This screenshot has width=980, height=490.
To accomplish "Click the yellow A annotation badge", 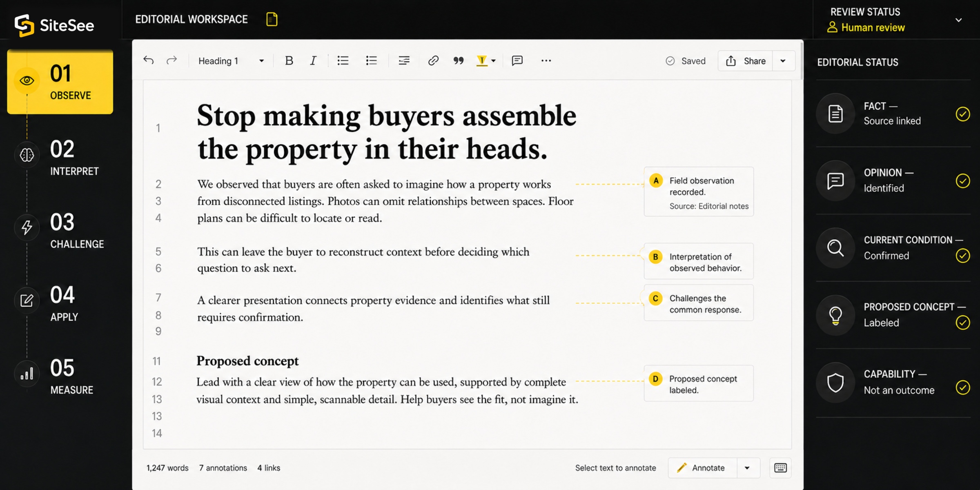I will pos(656,180).
